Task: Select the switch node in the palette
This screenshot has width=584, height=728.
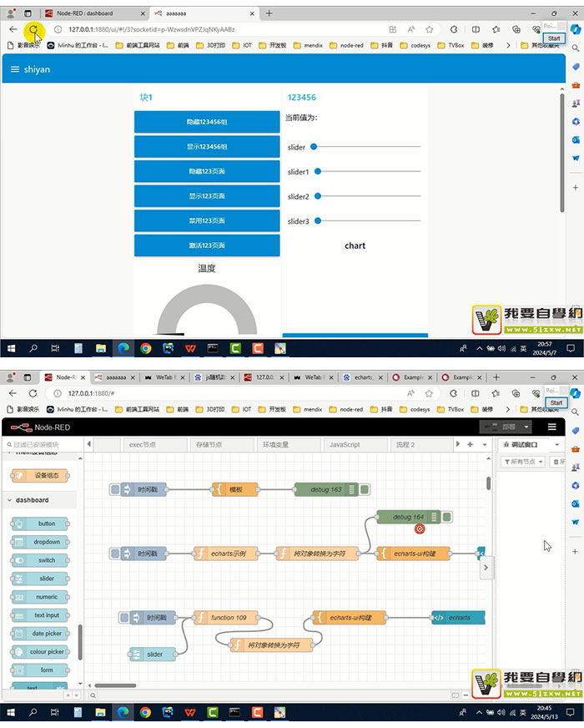Action: pos(40,560)
